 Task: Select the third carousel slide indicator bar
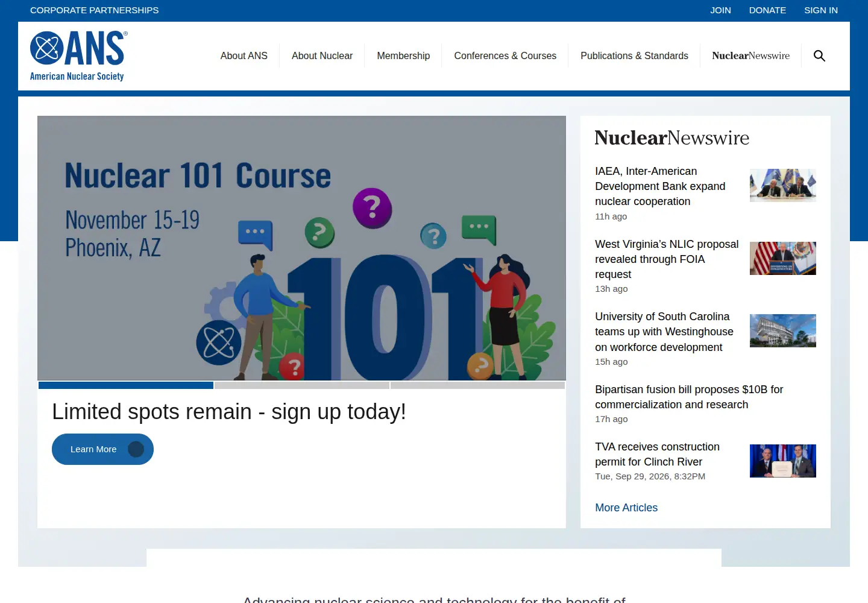[477, 385]
